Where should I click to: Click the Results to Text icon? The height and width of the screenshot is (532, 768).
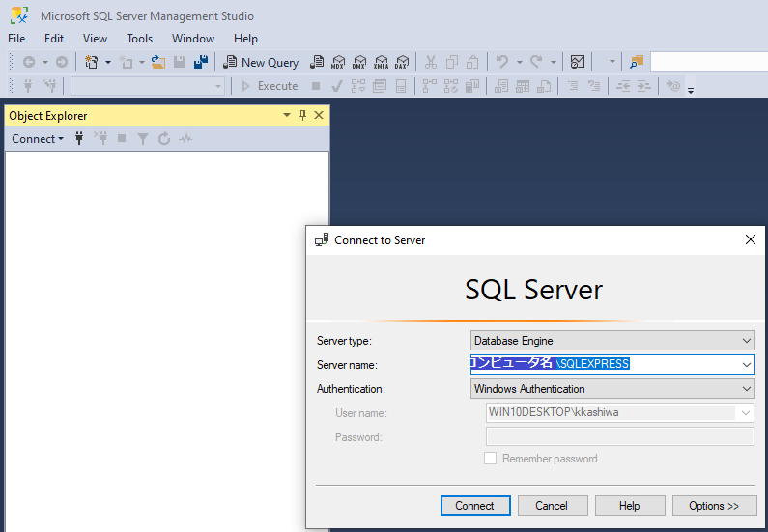point(501,86)
